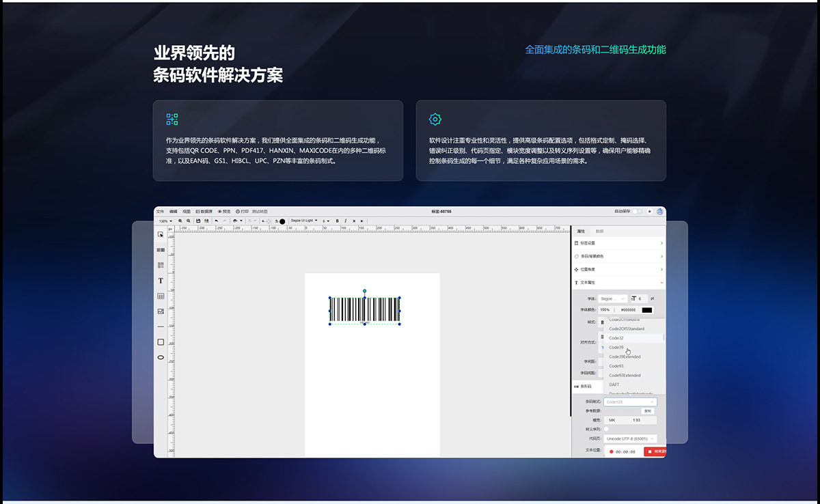The image size is (820, 504).
Task: Click the #000000 hex color field
Action: click(628, 310)
